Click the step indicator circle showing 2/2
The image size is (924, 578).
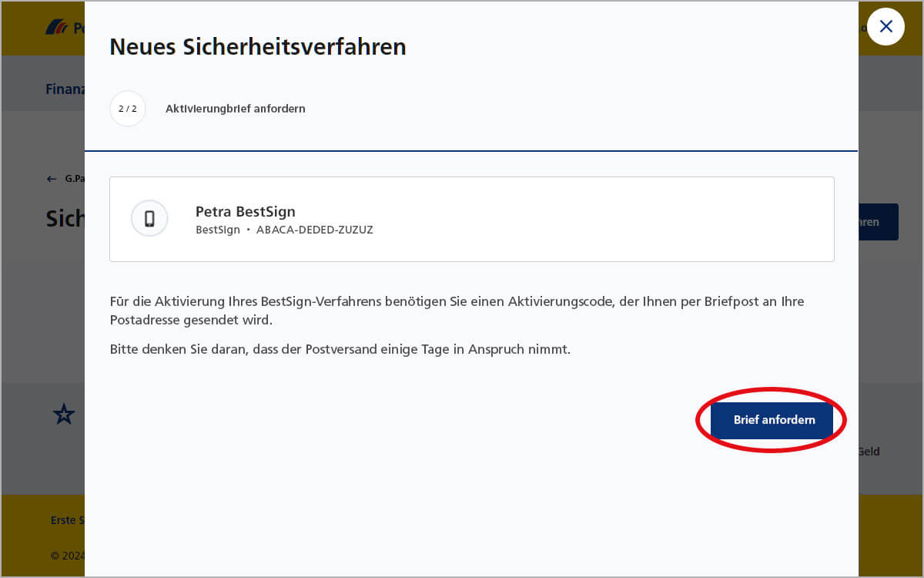128,109
